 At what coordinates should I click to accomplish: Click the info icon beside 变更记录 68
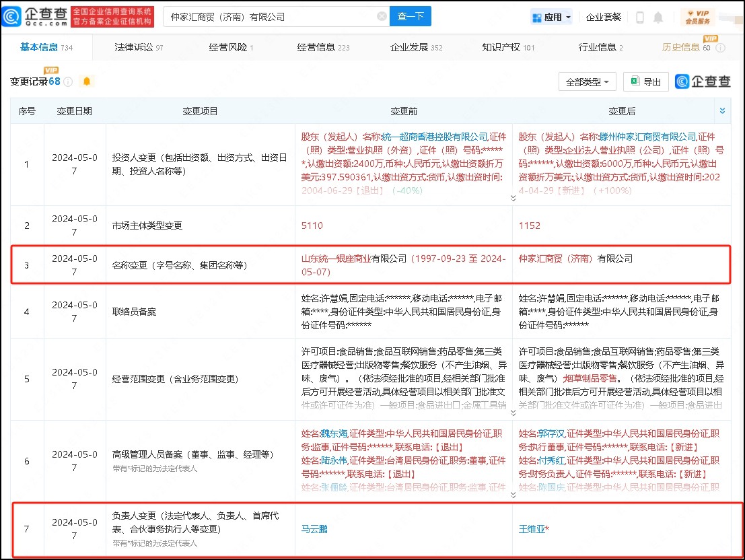68,82
